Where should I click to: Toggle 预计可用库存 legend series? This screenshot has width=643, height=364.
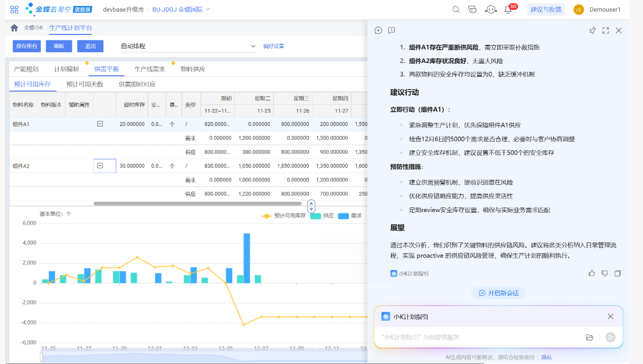point(283,215)
